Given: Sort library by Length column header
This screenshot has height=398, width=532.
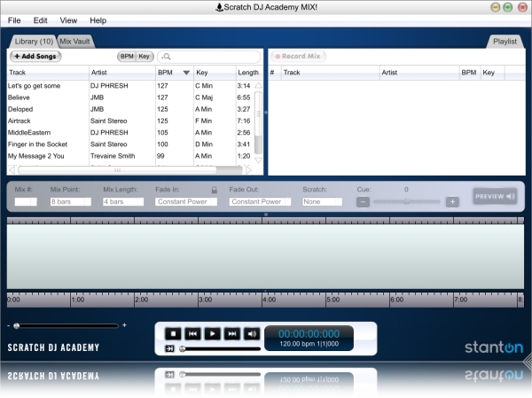Looking at the screenshot, I should [248, 73].
